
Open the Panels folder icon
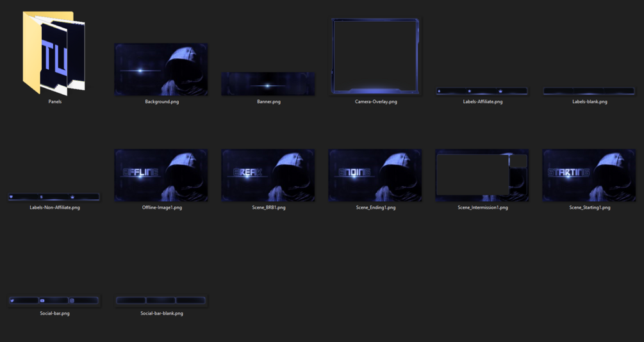point(54,53)
